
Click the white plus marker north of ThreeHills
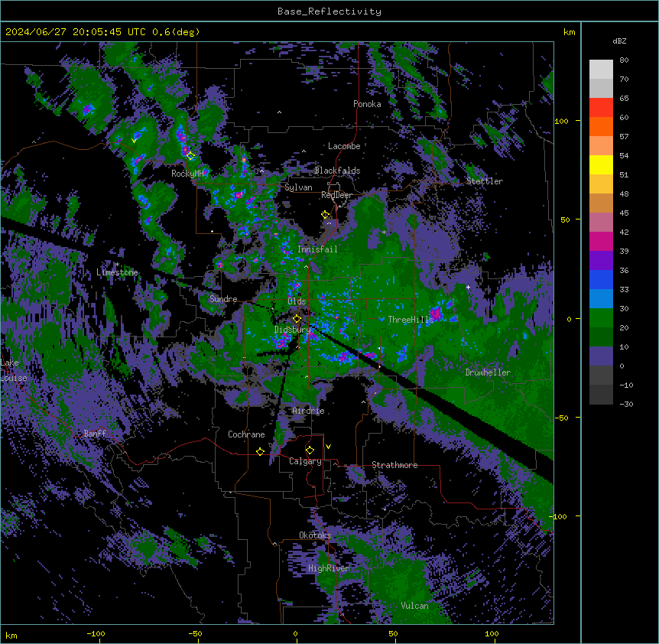(x=468, y=287)
